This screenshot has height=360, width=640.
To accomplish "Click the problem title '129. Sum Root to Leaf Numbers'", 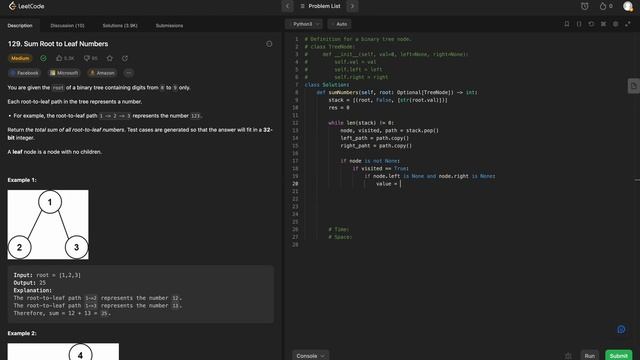I will 58,44.
